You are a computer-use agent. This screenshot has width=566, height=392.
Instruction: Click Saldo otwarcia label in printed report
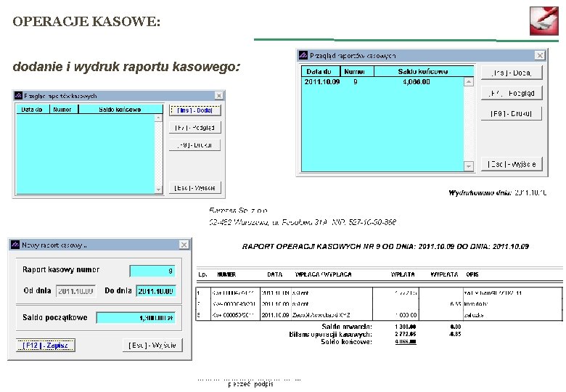[347, 327]
